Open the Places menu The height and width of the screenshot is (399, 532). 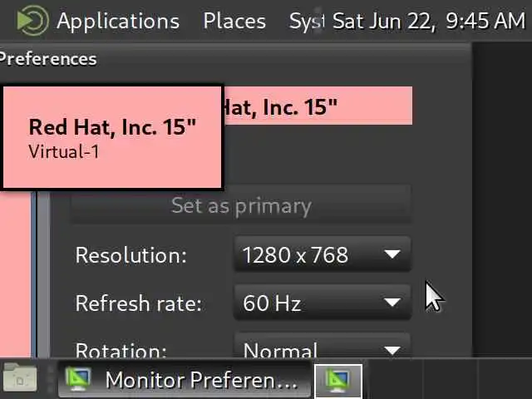[234, 21]
